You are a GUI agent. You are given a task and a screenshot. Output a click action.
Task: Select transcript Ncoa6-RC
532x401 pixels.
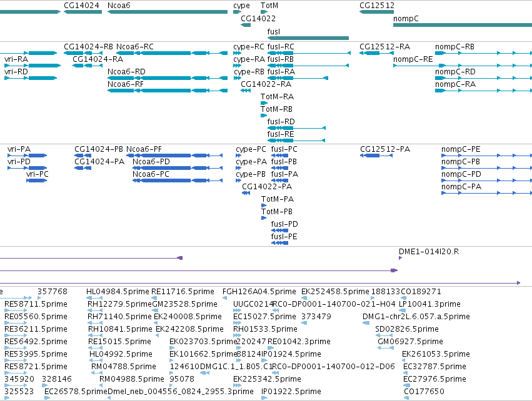(x=172, y=53)
